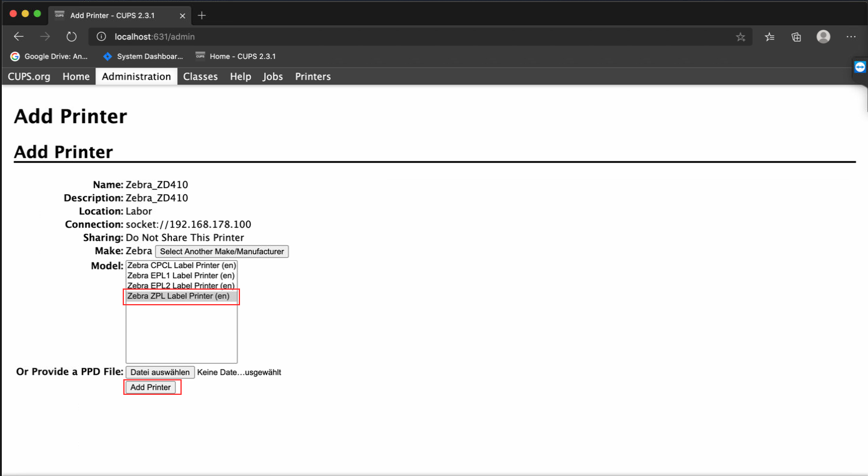
Task: Open the Google Drive bookmark
Action: tap(49, 56)
